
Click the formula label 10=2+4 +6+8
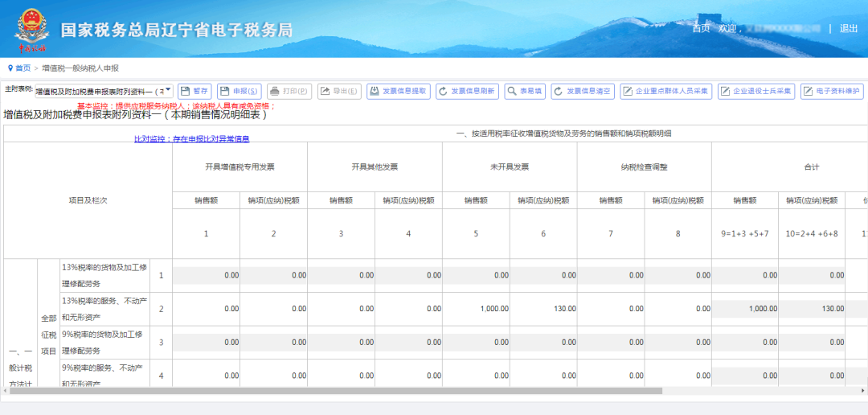[x=812, y=234]
